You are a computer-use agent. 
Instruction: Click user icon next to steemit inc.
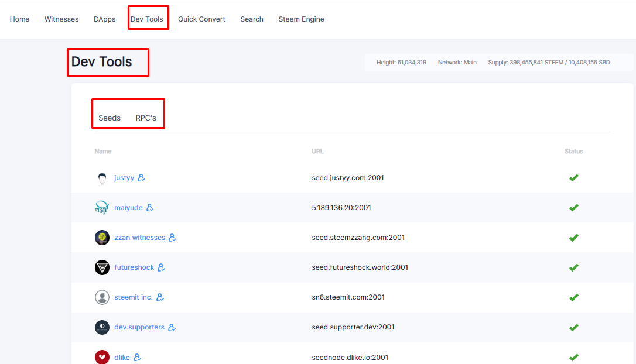[x=160, y=297]
